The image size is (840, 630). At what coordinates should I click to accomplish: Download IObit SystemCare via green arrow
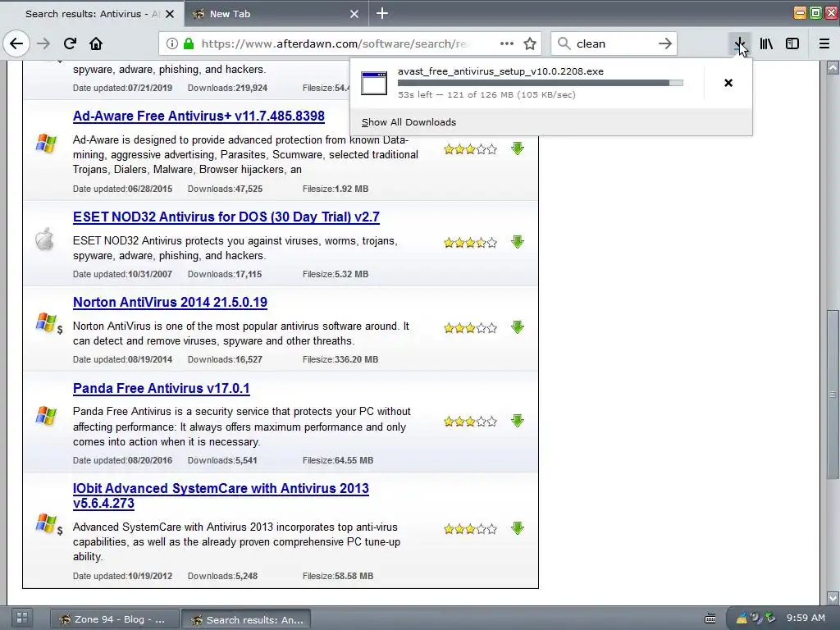(517, 528)
